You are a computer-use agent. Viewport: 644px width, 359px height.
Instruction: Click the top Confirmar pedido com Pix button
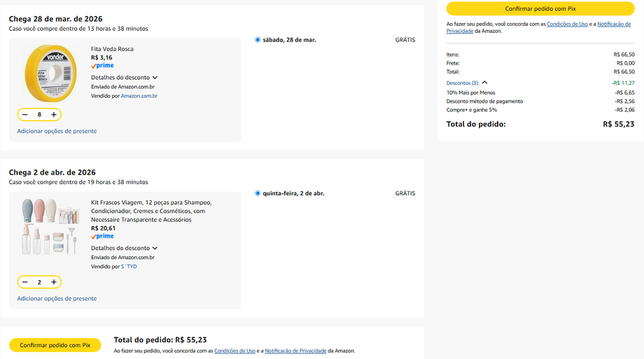[x=540, y=9]
